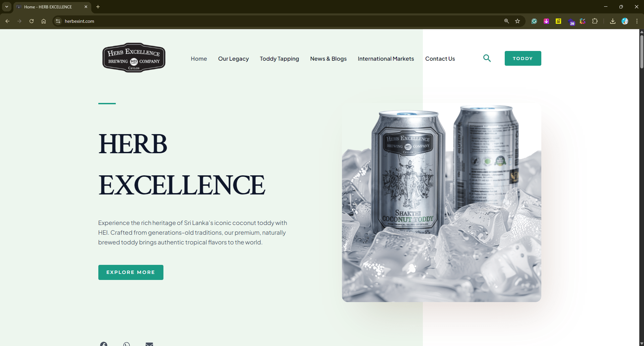Expand the tab search dropdown arrow
This screenshot has width=644, height=346.
point(7,7)
